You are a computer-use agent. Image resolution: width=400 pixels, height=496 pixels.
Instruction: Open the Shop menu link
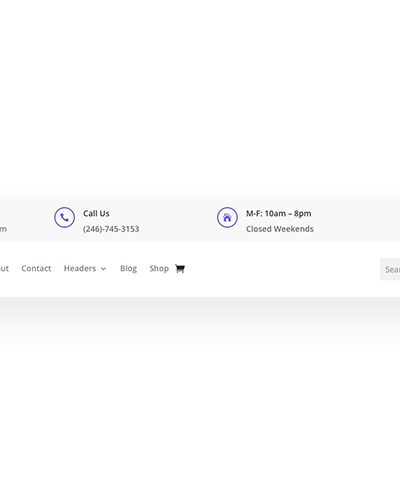[x=159, y=268]
